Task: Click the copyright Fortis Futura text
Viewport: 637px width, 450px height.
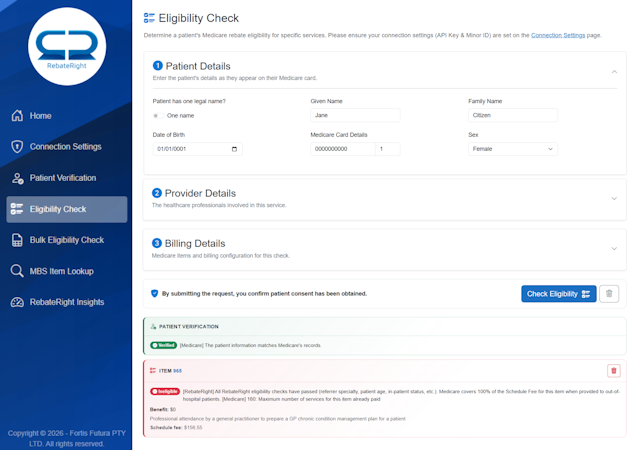Action: [x=67, y=438]
